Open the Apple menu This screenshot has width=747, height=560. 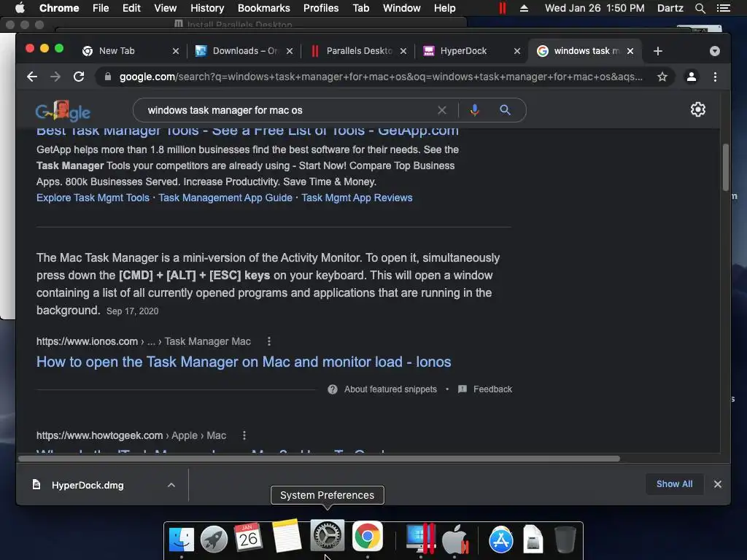coord(20,8)
